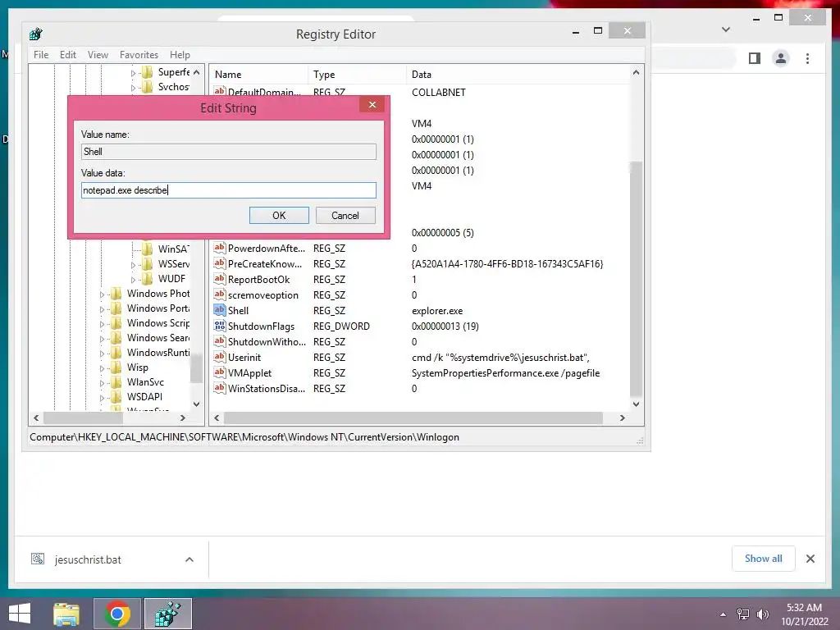Open Chrome tab search chevron
Viewport: 840px width, 630px height.
pos(726,30)
